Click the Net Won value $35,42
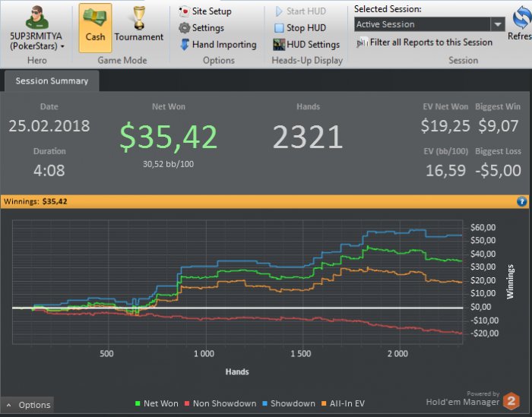532x417 pixels. pos(168,137)
